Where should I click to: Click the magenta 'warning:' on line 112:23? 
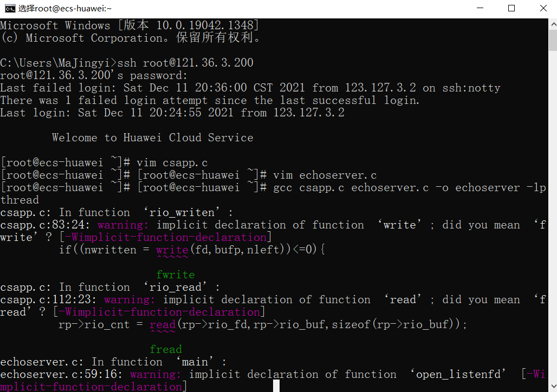click(129, 299)
